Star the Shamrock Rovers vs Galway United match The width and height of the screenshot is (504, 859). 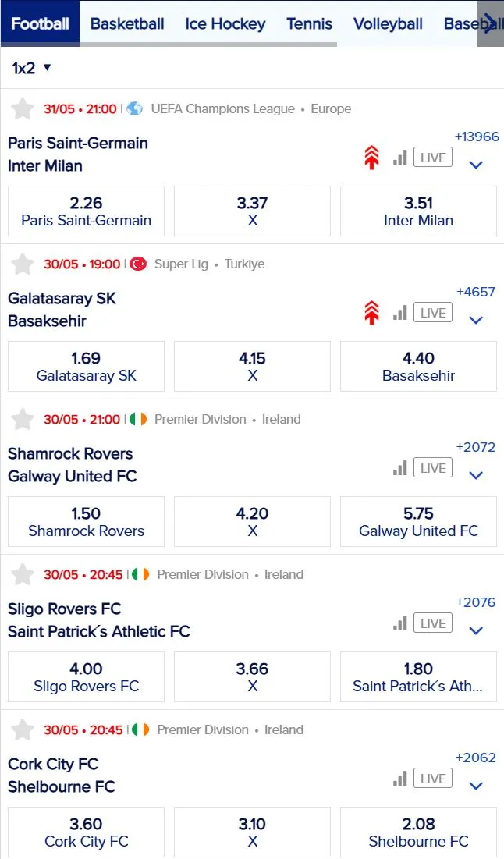[x=23, y=419]
